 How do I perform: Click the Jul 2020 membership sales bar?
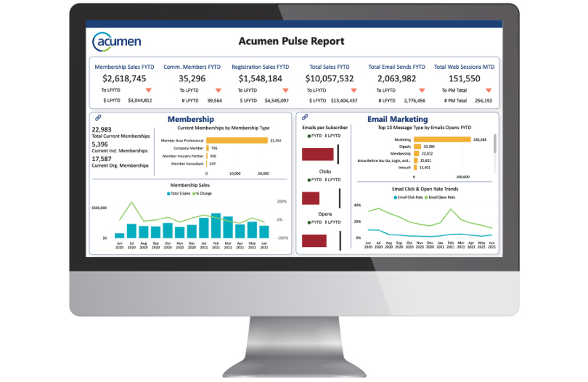tap(131, 231)
